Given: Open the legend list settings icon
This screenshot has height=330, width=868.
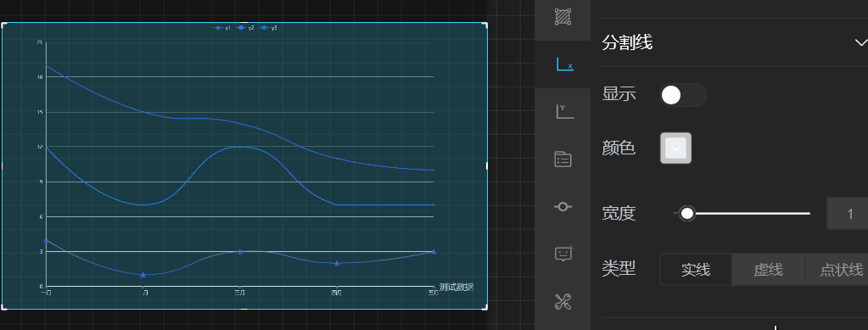Looking at the screenshot, I should pos(563,159).
